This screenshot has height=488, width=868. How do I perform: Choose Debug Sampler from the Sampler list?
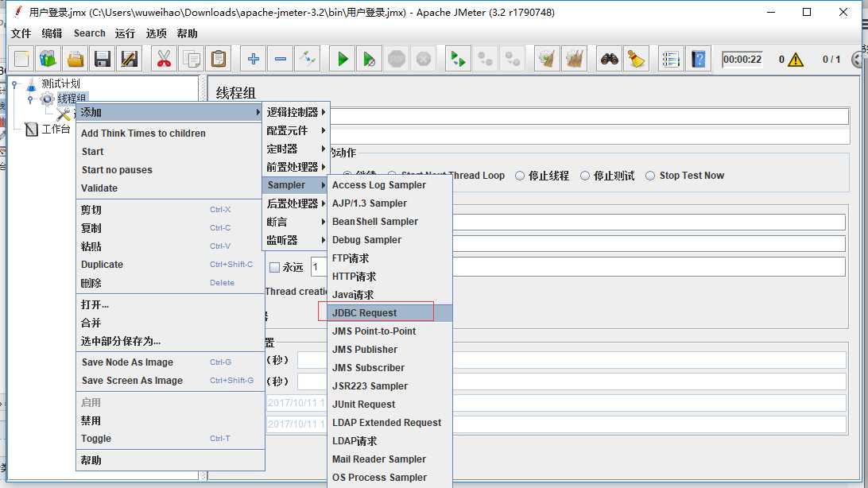point(390,240)
